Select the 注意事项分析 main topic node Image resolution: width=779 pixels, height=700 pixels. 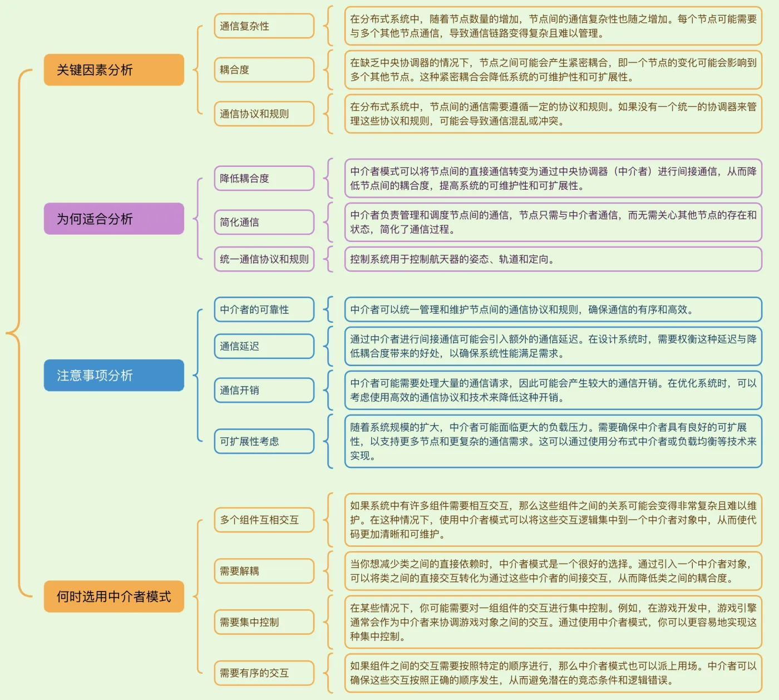point(114,375)
